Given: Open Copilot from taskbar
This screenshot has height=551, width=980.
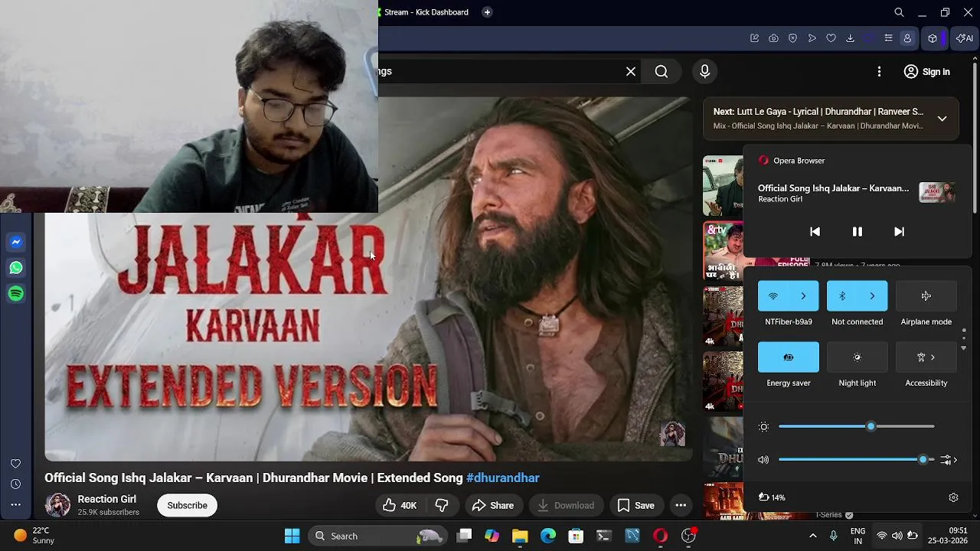Looking at the screenshot, I should pyautogui.click(x=492, y=536).
